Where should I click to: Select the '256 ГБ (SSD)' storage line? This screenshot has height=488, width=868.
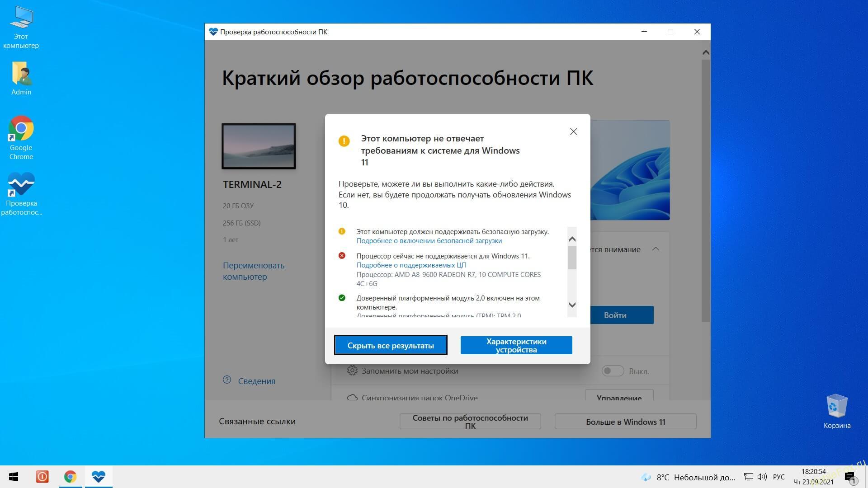click(x=241, y=223)
